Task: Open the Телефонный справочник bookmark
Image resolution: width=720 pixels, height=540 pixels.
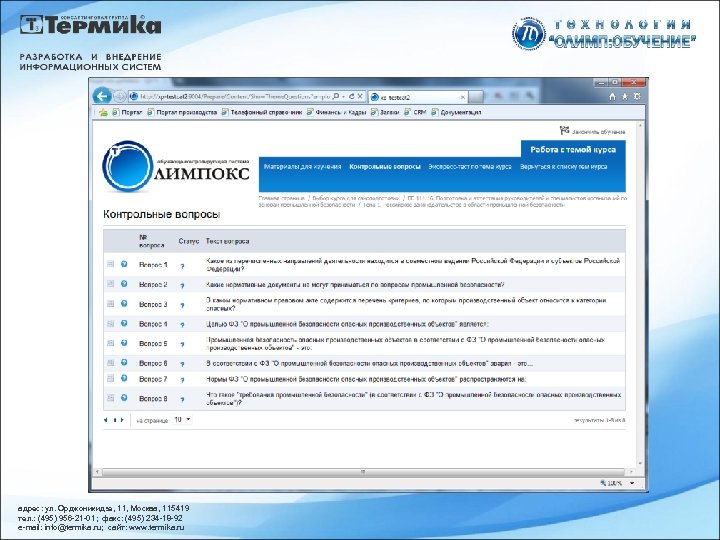Action: (x=262, y=112)
